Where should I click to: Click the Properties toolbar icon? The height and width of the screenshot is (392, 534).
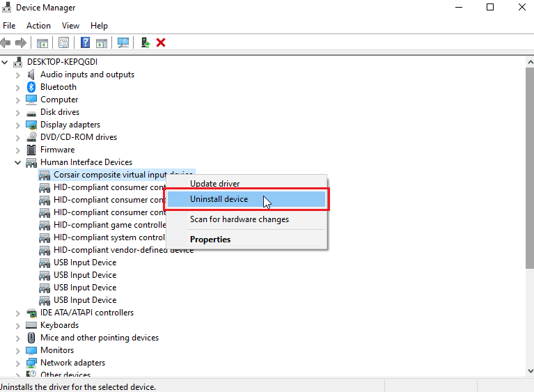pyautogui.click(x=63, y=42)
